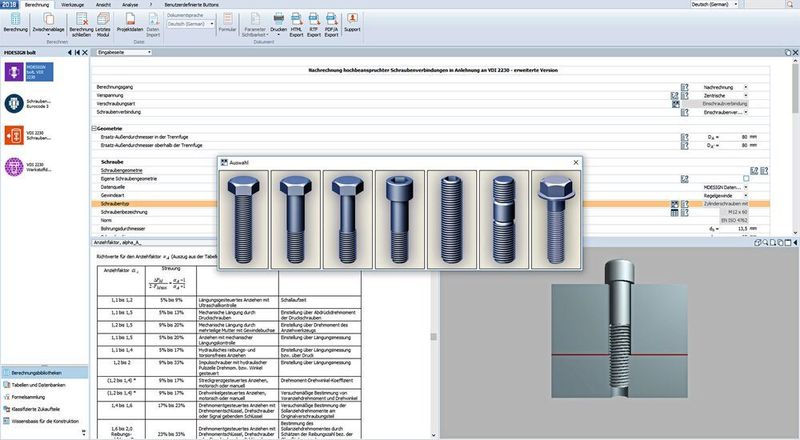
Task: Click help icon in Schraubenverbindung row
Action: click(x=685, y=112)
